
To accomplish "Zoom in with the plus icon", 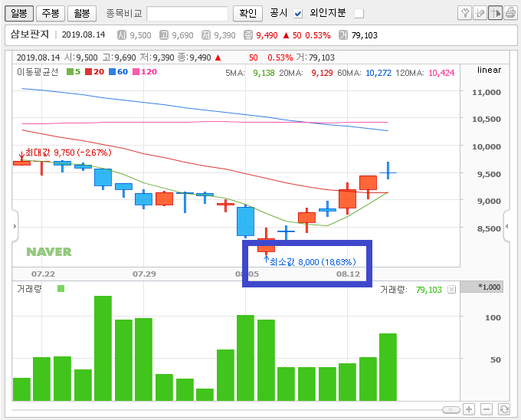I will [x=469, y=409].
